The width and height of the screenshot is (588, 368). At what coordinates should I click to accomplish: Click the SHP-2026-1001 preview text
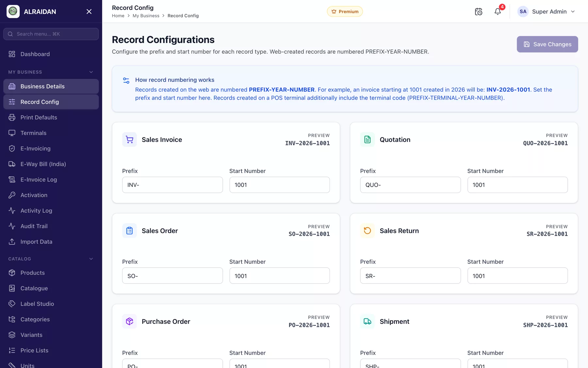545,325
